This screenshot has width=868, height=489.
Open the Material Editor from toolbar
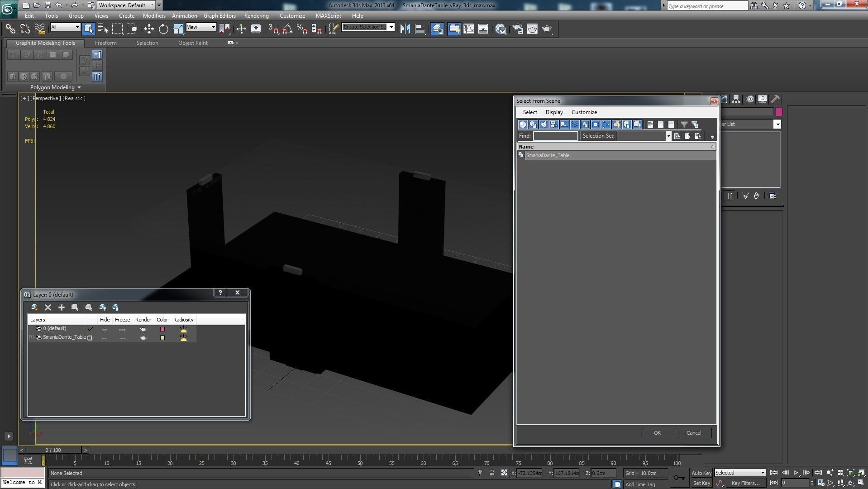501,29
